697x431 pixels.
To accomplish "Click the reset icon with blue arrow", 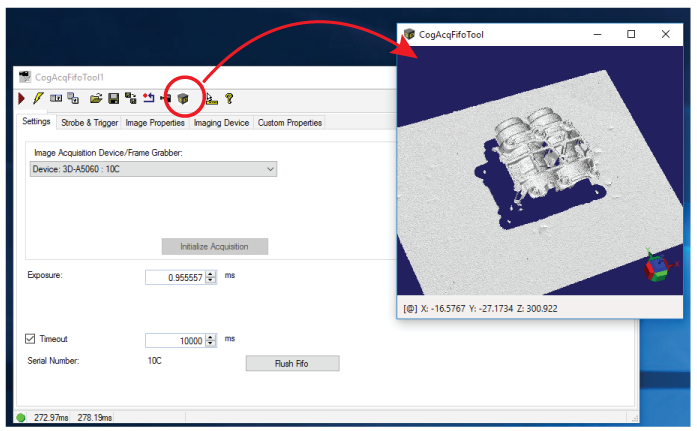I will pos(148,98).
